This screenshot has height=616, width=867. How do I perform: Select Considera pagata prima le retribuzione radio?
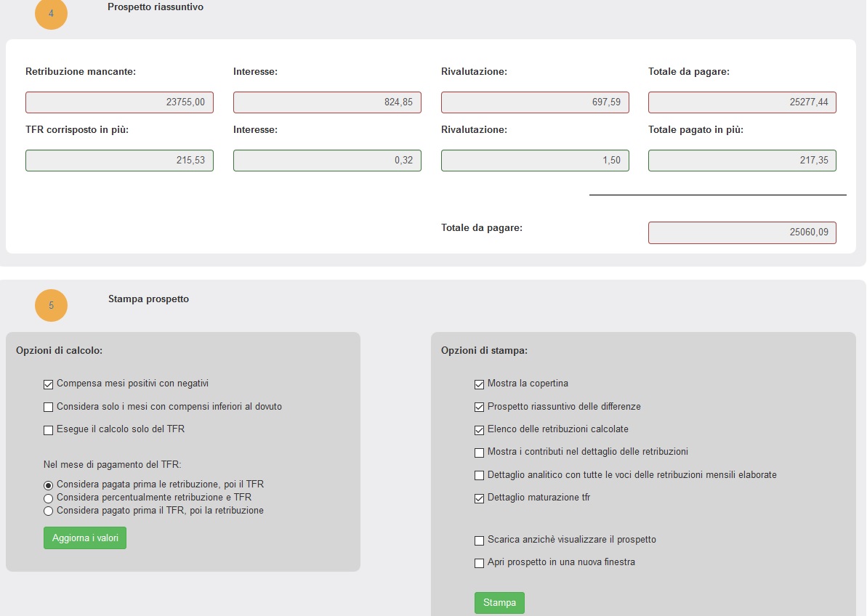coord(49,485)
